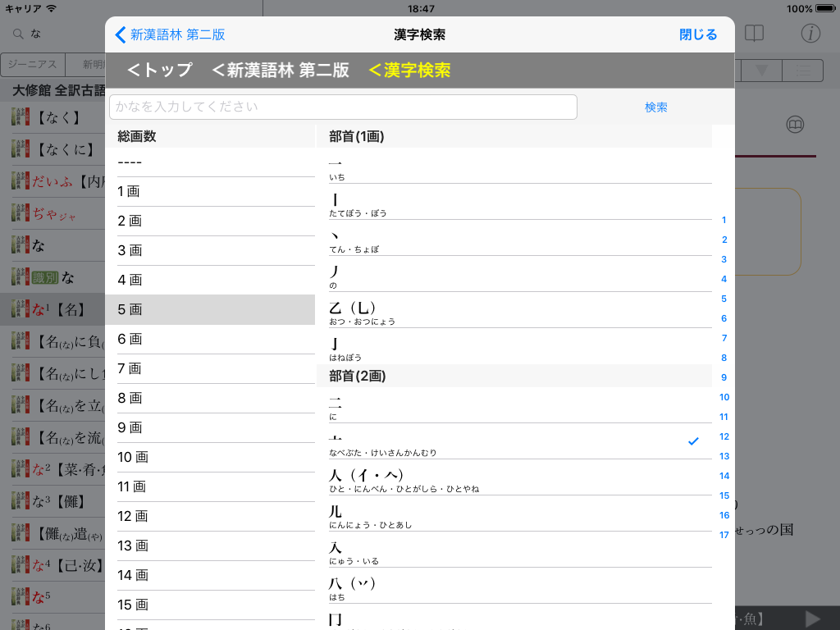Go to <トップ breadcrumb
Screen dimensions: 840x630
[x=160, y=71]
